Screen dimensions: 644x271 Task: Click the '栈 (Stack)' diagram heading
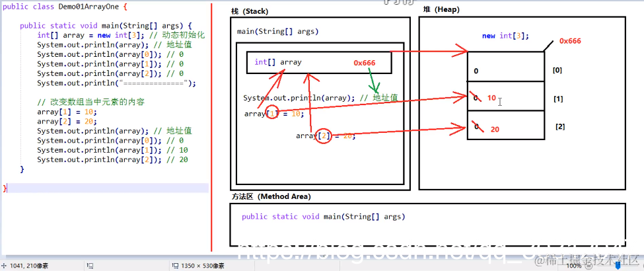tap(250, 11)
